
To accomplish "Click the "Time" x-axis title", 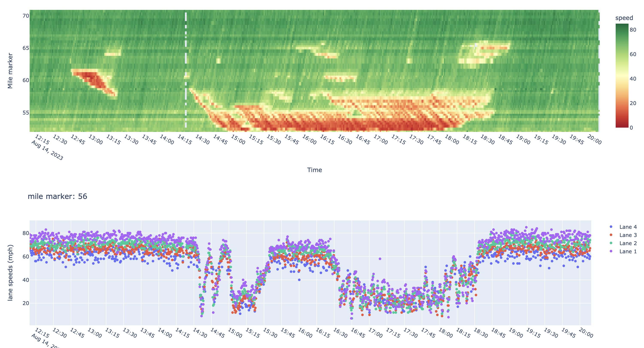I will coord(314,170).
